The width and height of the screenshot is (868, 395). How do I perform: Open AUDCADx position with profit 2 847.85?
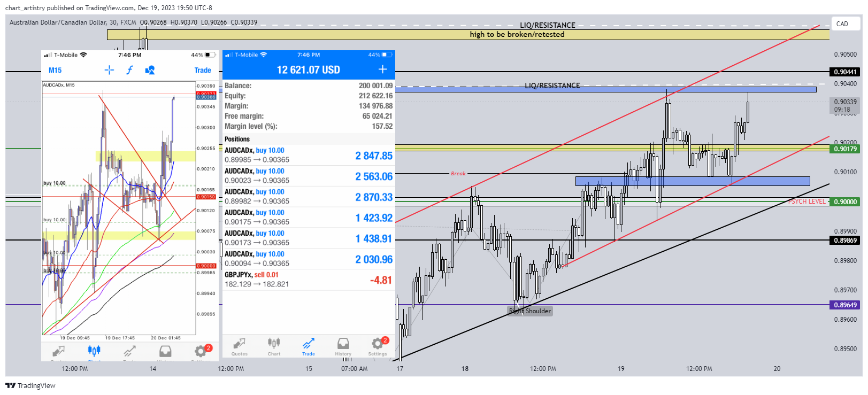pyautogui.click(x=309, y=155)
